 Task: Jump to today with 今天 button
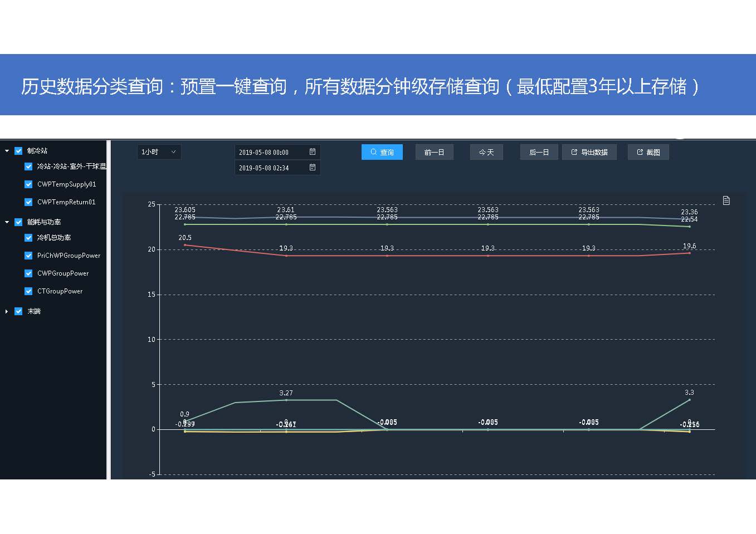[x=486, y=152]
